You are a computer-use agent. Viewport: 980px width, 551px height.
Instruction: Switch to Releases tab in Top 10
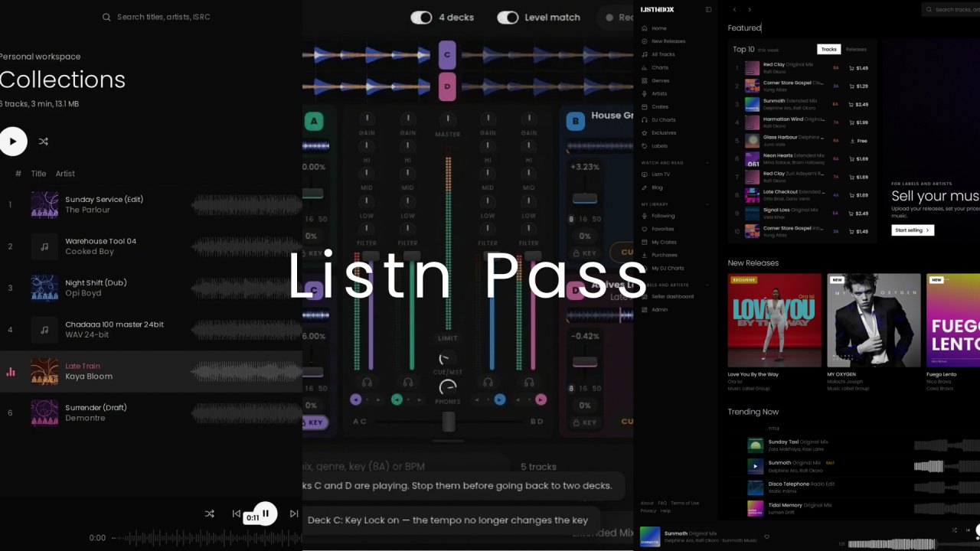point(856,49)
